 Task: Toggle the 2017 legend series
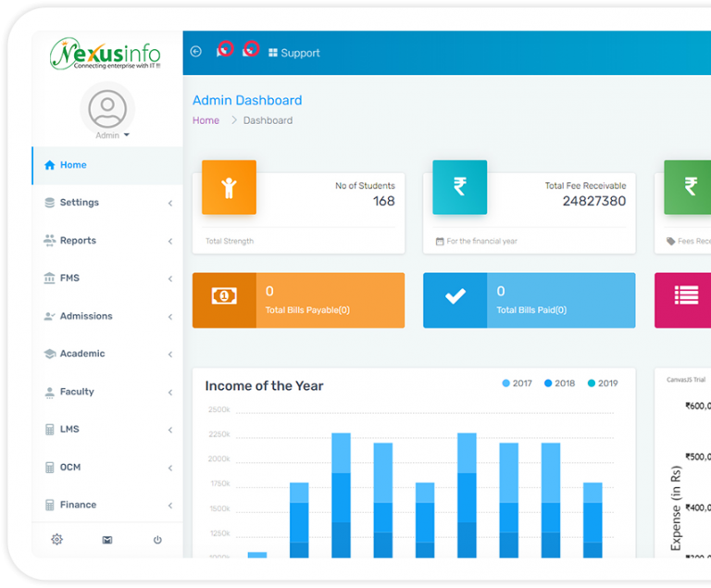click(517, 383)
